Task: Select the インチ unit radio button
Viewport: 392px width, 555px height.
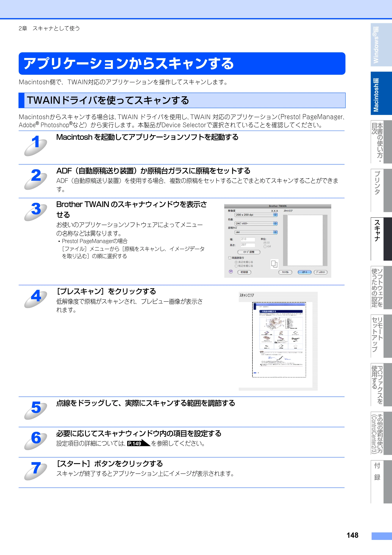Action: click(265, 247)
